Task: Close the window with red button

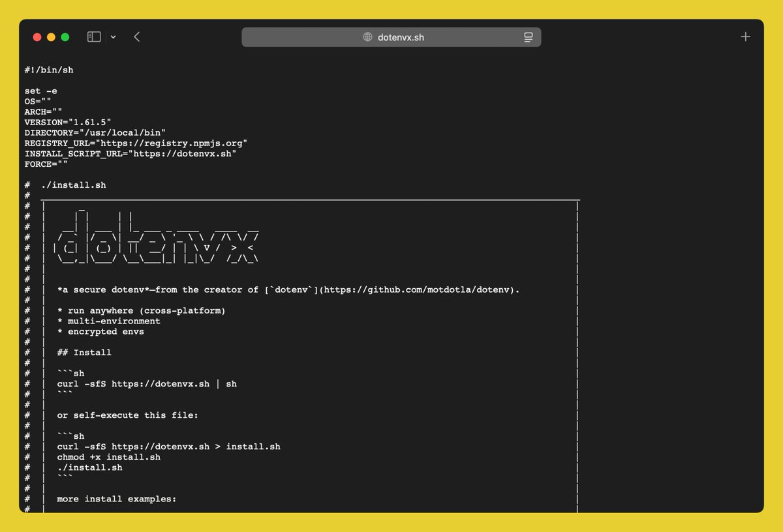Action: tap(37, 37)
